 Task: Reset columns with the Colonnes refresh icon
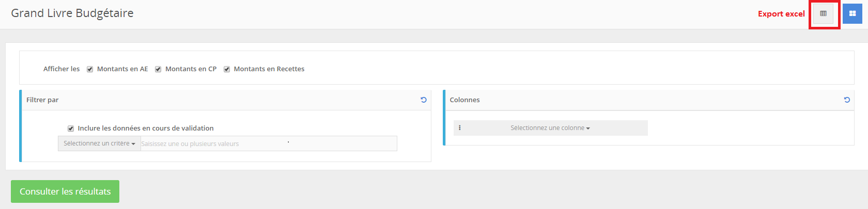pos(847,100)
